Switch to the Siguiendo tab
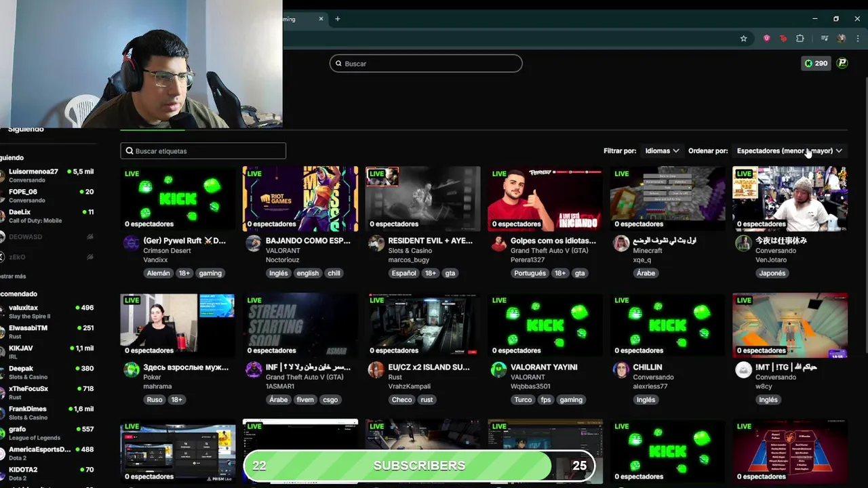Viewport: 868px width, 488px height. (25, 129)
